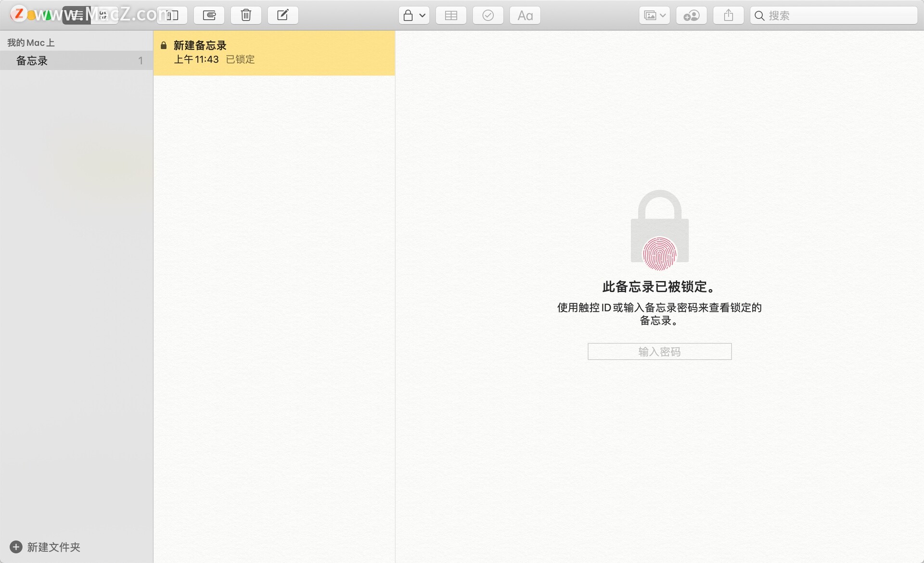Add people to this note
This screenshot has height=563, width=924.
point(692,15)
